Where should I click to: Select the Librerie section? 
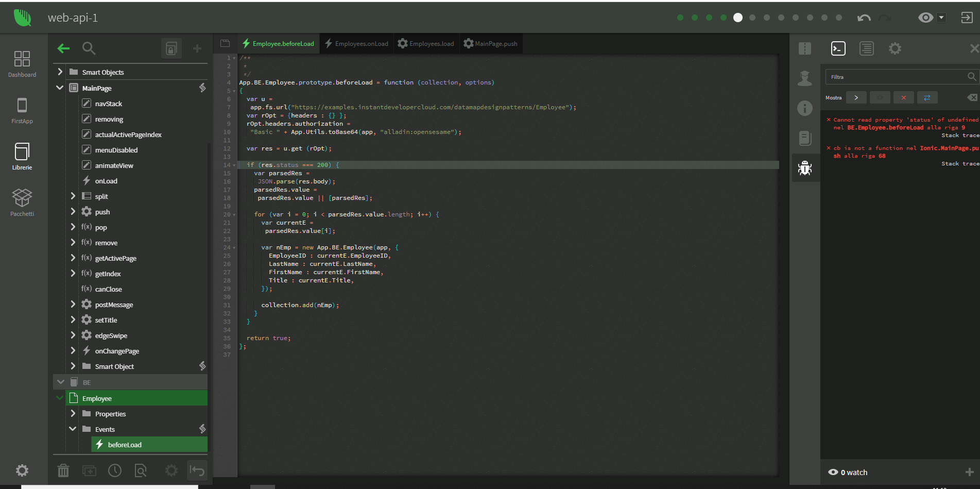point(22,157)
